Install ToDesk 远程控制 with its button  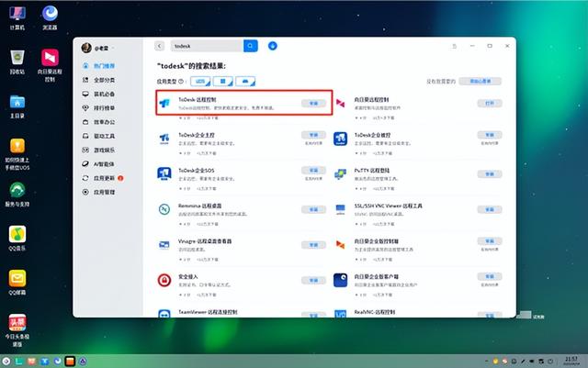point(313,103)
